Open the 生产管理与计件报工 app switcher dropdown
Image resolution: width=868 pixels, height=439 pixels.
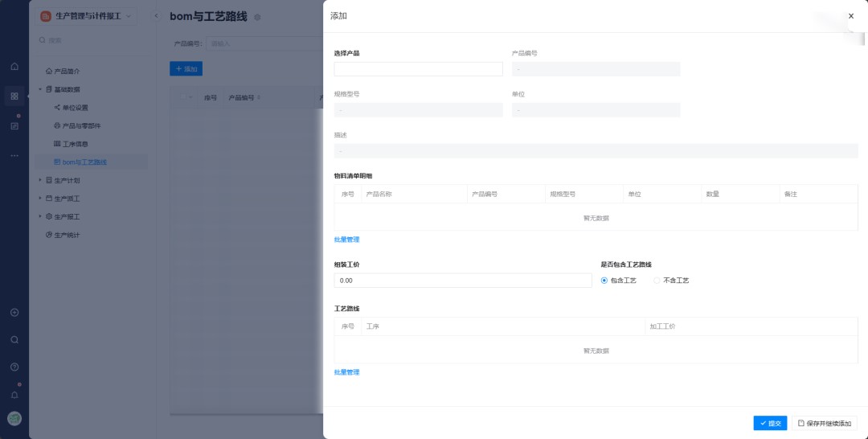coord(129,16)
